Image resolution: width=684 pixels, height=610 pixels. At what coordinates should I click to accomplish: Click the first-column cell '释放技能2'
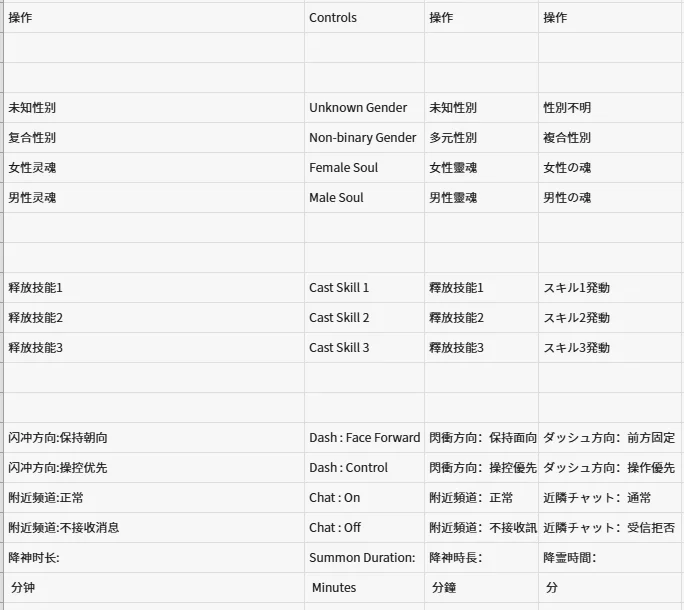[x=154, y=318]
